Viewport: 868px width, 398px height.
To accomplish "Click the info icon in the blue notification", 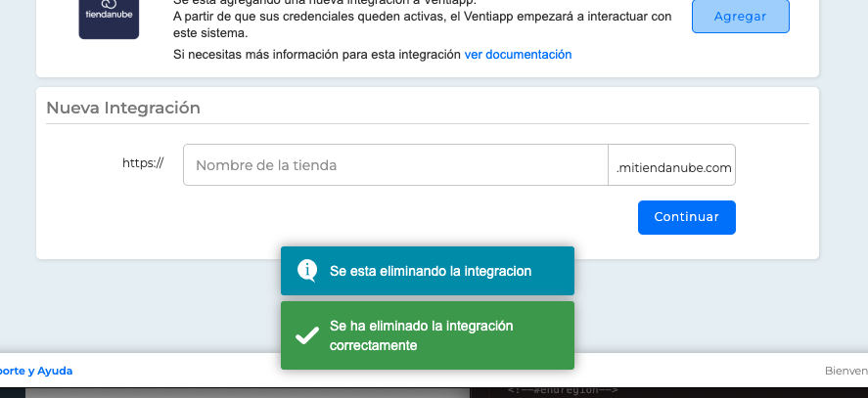I will pyautogui.click(x=307, y=271).
